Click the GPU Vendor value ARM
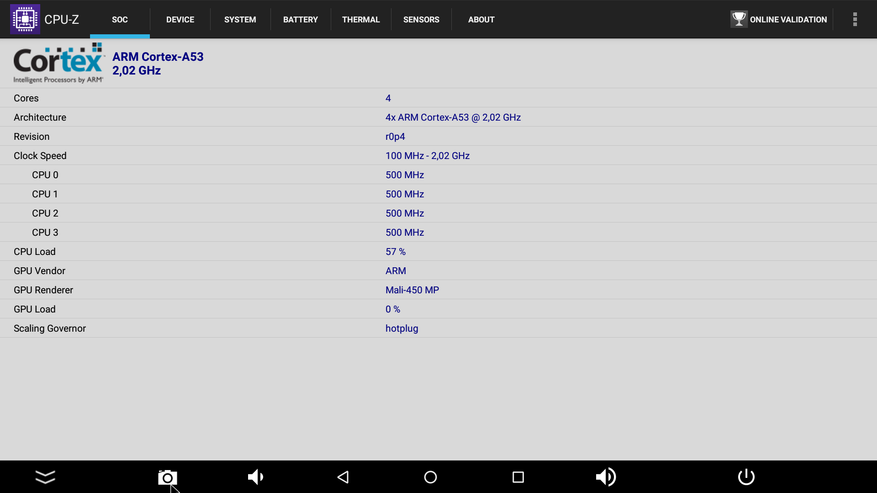The width and height of the screenshot is (877, 493). [x=395, y=271]
